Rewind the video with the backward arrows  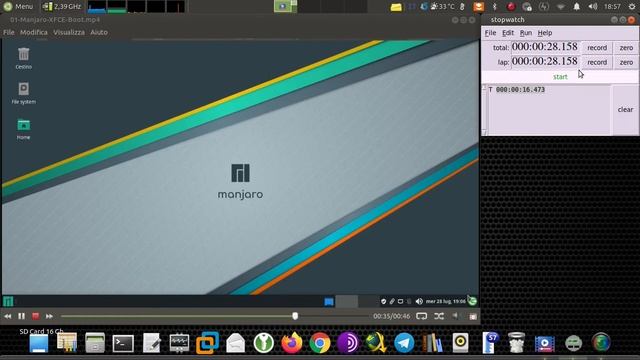pyautogui.click(x=8, y=316)
